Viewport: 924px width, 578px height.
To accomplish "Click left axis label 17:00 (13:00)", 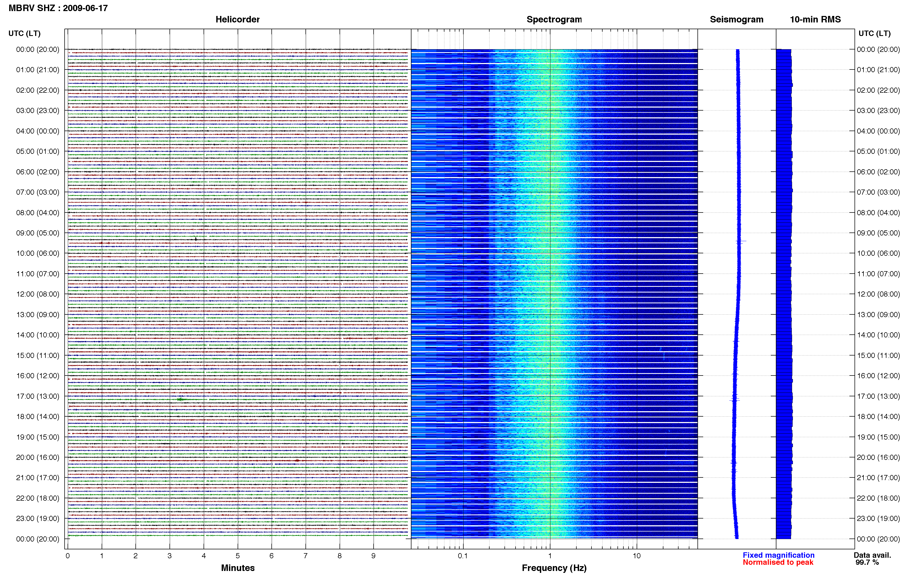I will tap(38, 396).
